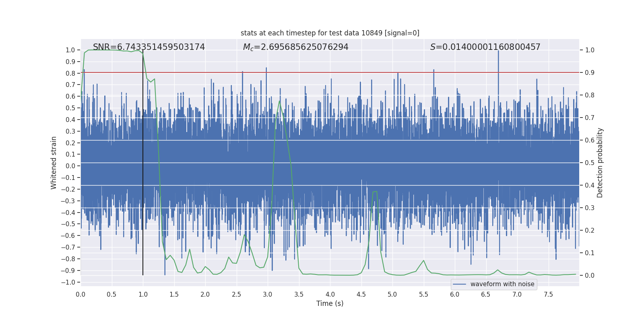Click the small green bump near 5.5 seconds
The height and width of the screenshot is (322, 644).
click(x=423, y=261)
